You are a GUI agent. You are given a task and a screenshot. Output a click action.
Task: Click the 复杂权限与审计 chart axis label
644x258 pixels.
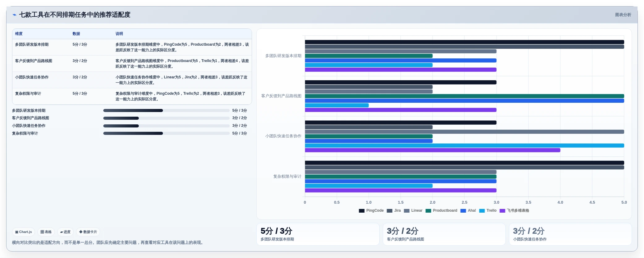click(x=287, y=177)
